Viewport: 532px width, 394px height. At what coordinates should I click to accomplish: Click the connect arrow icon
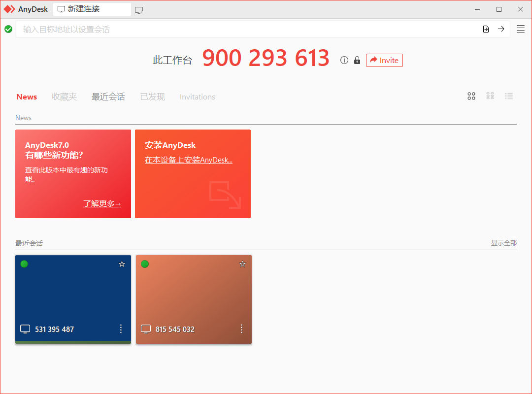click(x=501, y=29)
